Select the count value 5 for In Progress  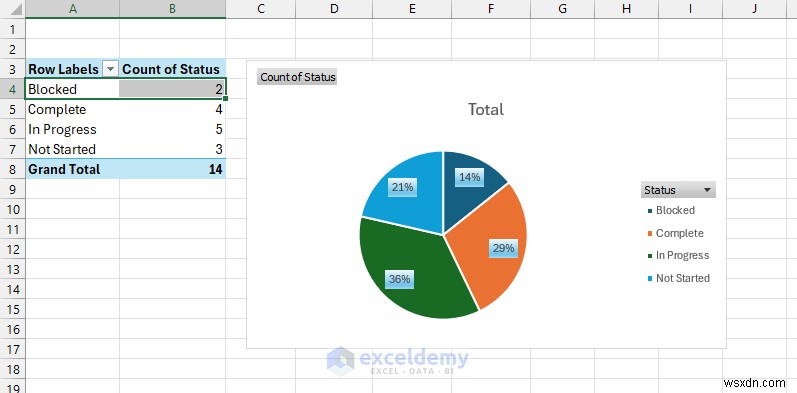coord(172,129)
